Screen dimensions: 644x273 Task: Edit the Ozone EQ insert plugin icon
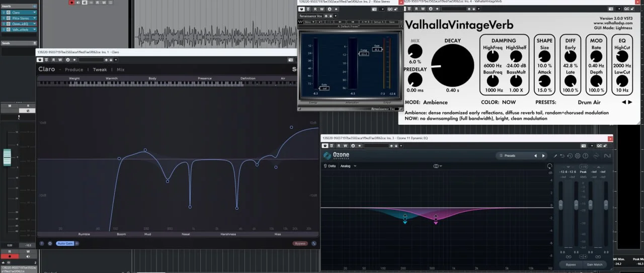[9, 24]
